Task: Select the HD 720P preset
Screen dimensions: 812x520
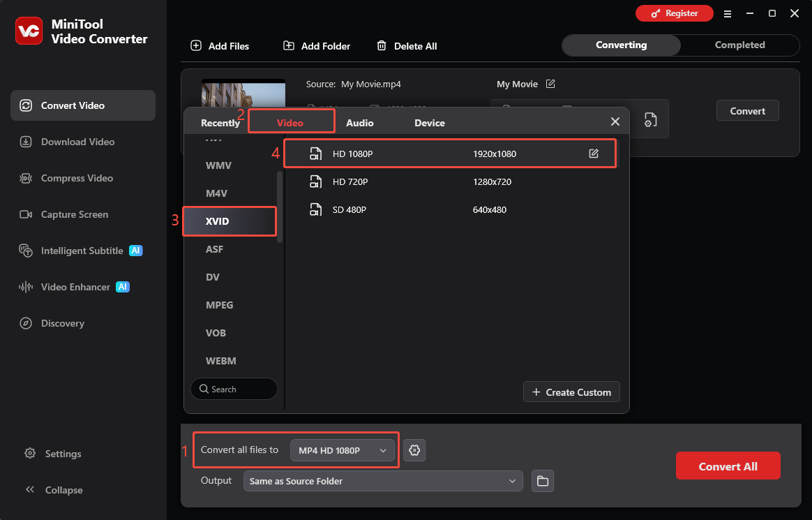Action: 451,181
